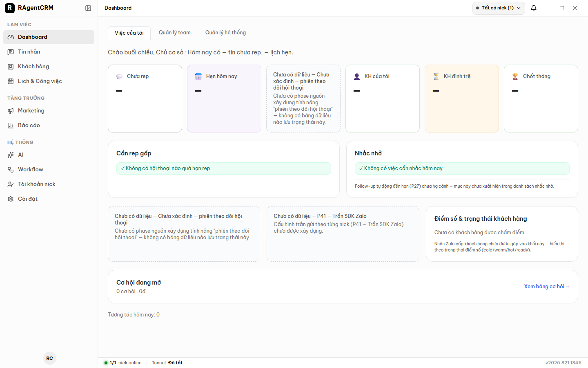588x368 pixels.
Task: Open the KH của tôi stat card
Action: click(383, 99)
